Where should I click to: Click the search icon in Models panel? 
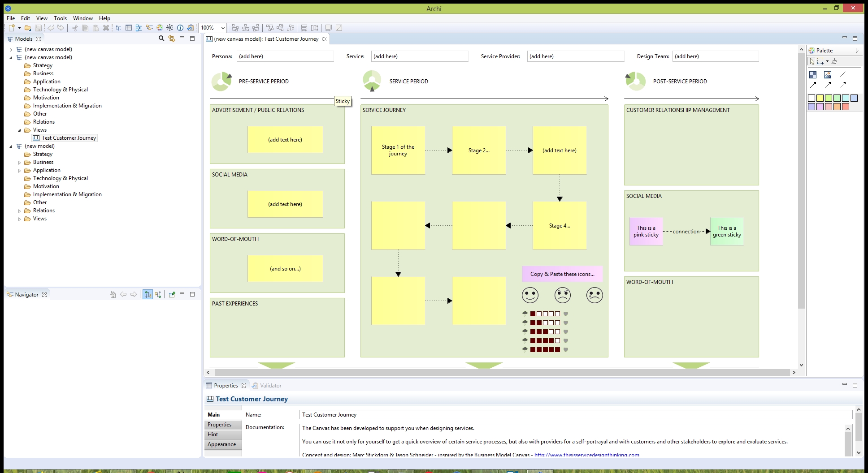[161, 39]
